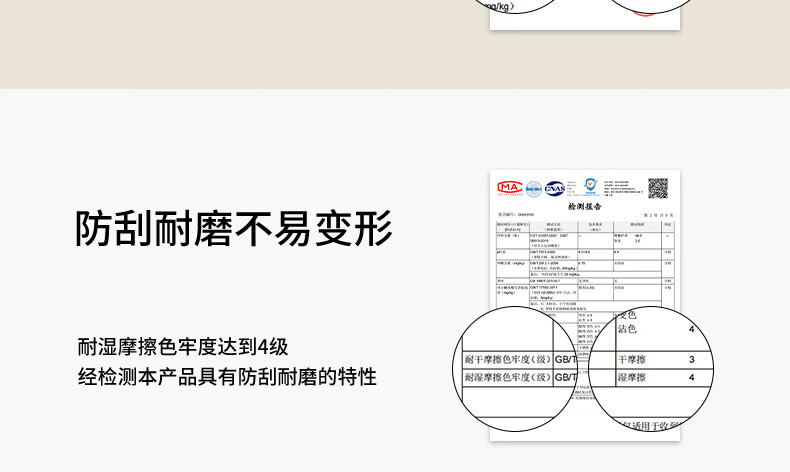Click the QR code on the report
The image size is (790, 472).
click(657, 187)
